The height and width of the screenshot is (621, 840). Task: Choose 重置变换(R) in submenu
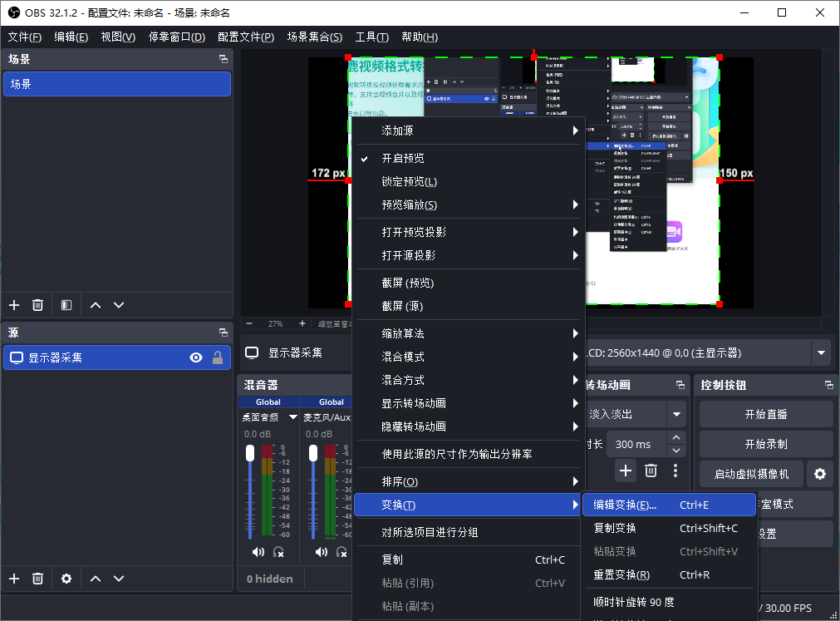coord(669,575)
